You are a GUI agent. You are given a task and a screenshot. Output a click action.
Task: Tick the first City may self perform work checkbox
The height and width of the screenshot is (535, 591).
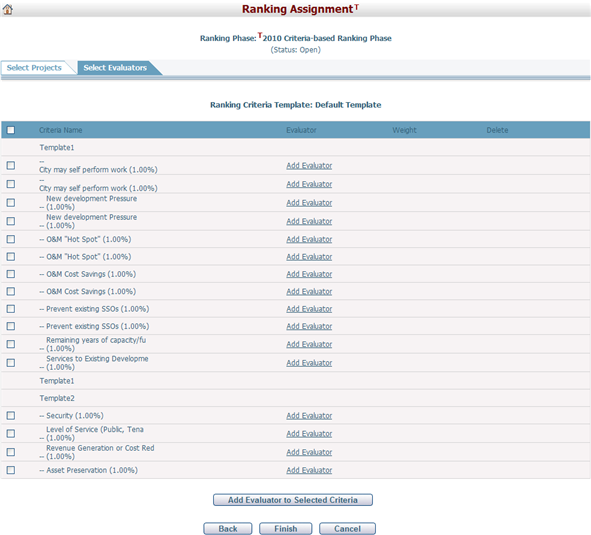tap(11, 166)
